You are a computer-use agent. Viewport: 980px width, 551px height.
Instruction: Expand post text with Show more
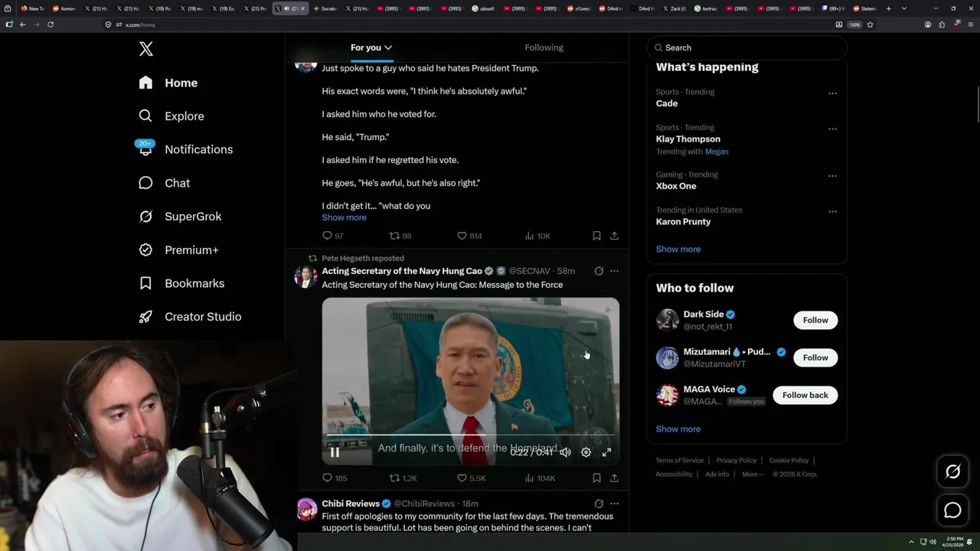344,217
